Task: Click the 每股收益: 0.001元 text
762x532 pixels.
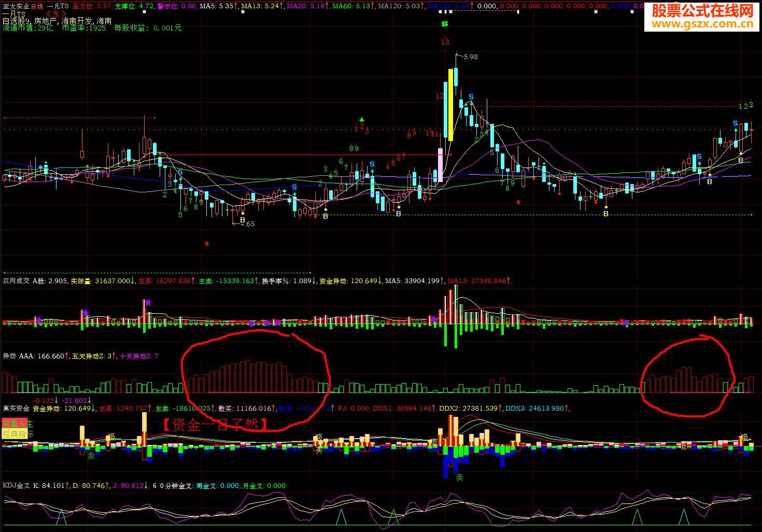Action: coord(148,29)
